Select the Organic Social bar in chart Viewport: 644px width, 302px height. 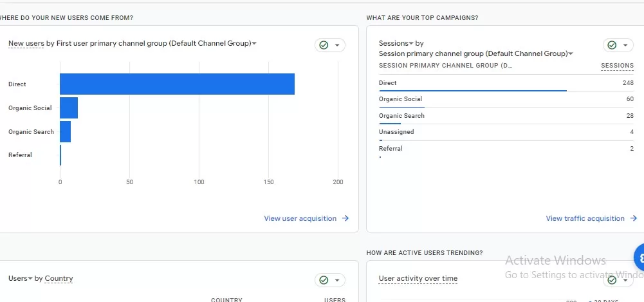[69, 108]
